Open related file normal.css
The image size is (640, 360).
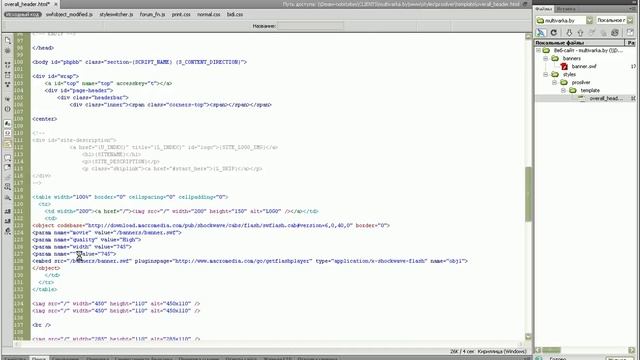tap(209, 14)
